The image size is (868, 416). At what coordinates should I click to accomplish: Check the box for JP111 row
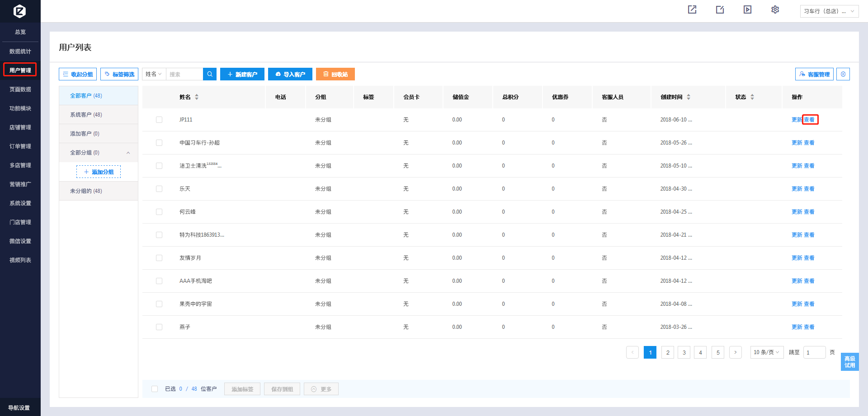pos(159,120)
